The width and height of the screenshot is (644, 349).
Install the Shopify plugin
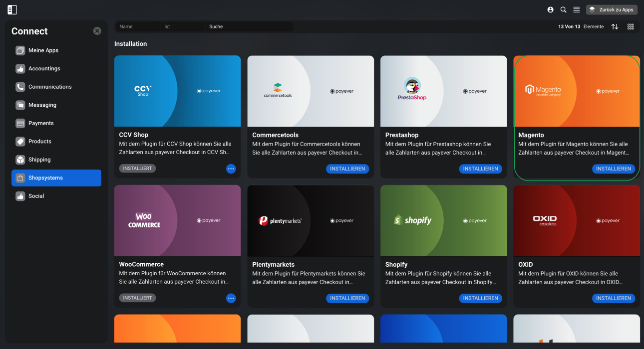coord(480,298)
